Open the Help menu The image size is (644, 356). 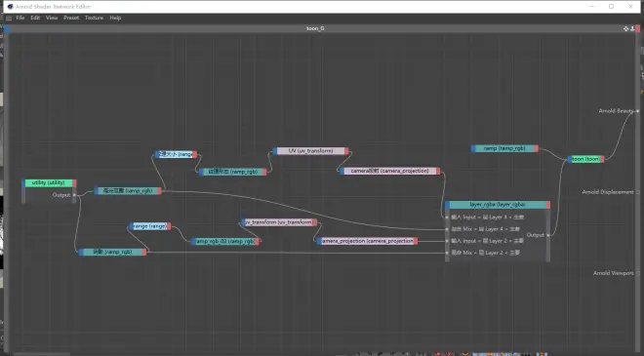click(115, 18)
